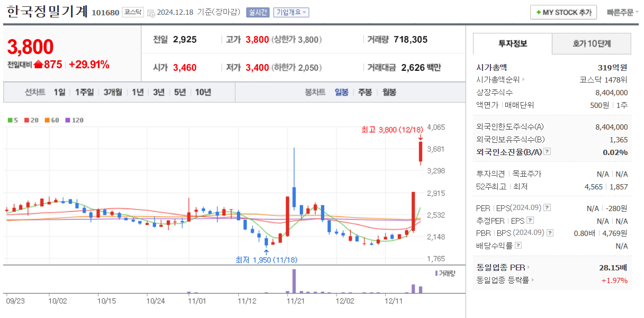This screenshot has width=644, height=318.
Task: Click the 최저 1,950 (11/18) chart marker
Action: [x=266, y=260]
